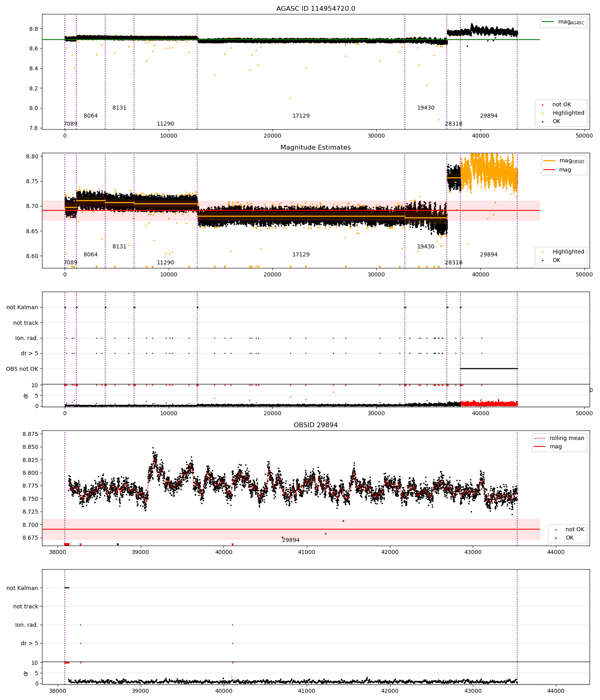Click 'mag' legend label in Magnitude Estimates plot

(x=565, y=170)
